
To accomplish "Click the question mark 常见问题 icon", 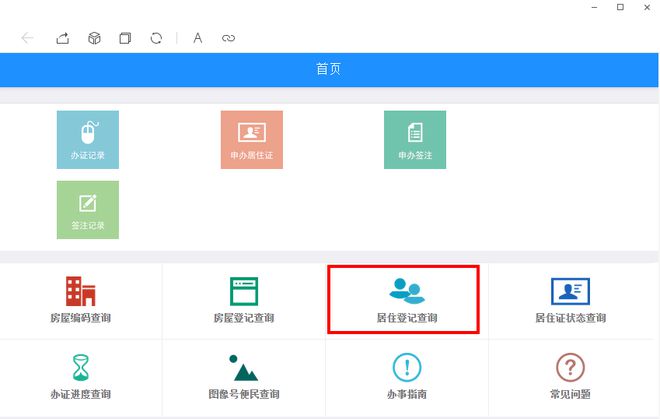I will click(570, 367).
